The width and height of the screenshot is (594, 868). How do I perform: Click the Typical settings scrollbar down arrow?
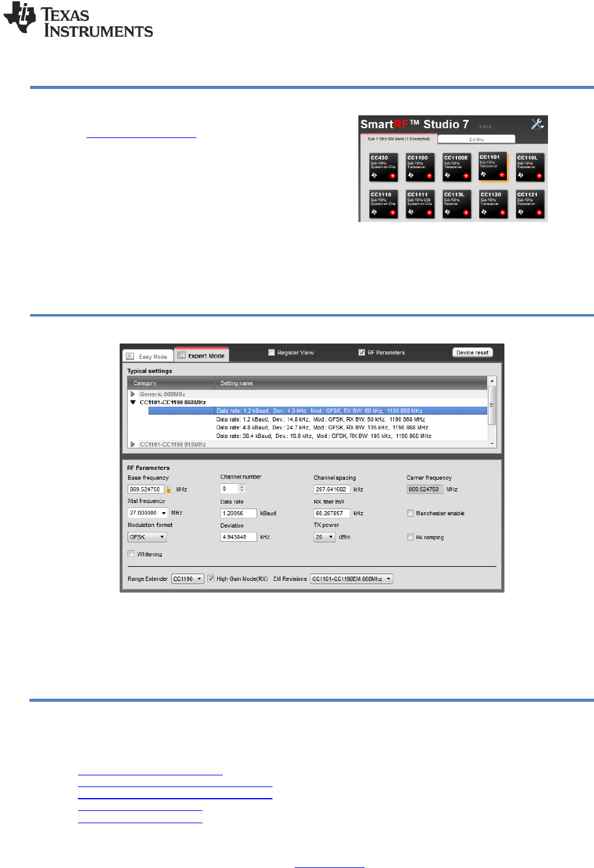pyautogui.click(x=492, y=443)
